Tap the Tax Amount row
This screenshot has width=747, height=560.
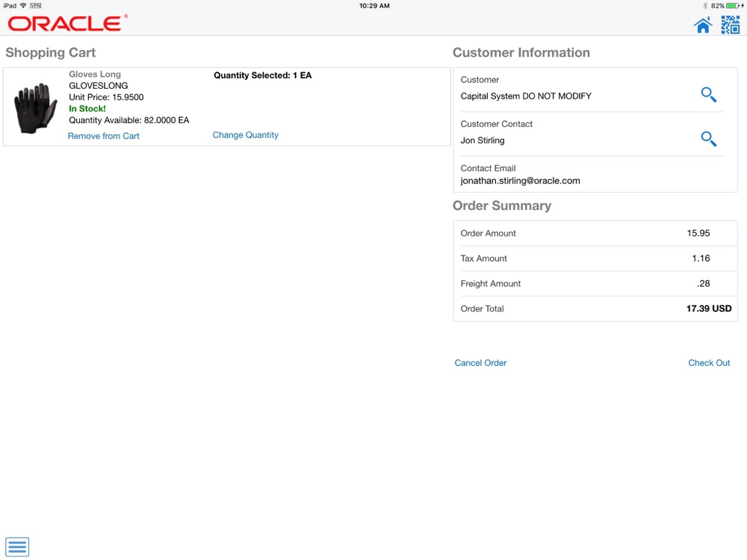pyautogui.click(x=595, y=258)
